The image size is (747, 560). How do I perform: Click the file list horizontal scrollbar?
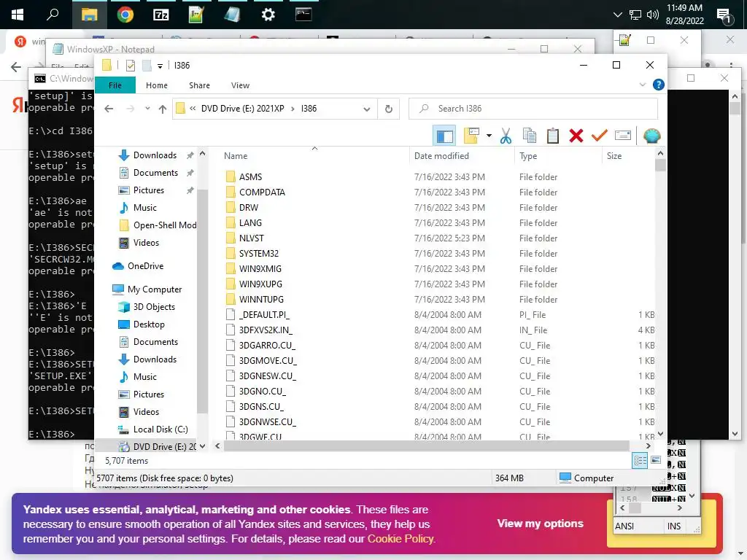click(426, 446)
